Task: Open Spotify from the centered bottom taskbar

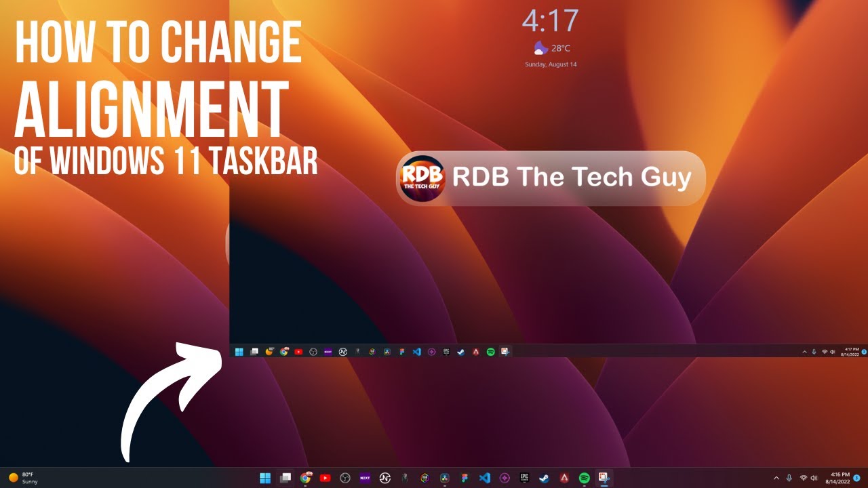Action: pyautogui.click(x=584, y=478)
